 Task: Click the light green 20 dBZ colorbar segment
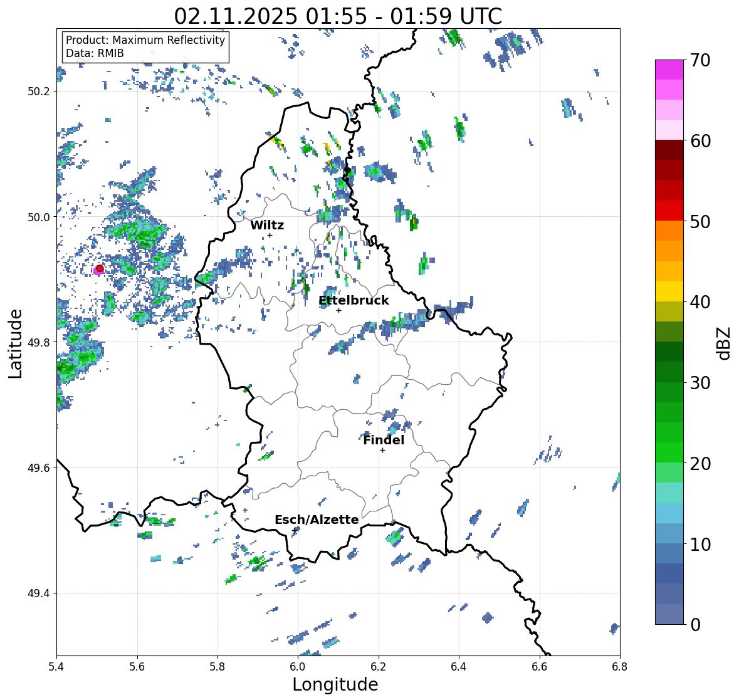[669, 473]
